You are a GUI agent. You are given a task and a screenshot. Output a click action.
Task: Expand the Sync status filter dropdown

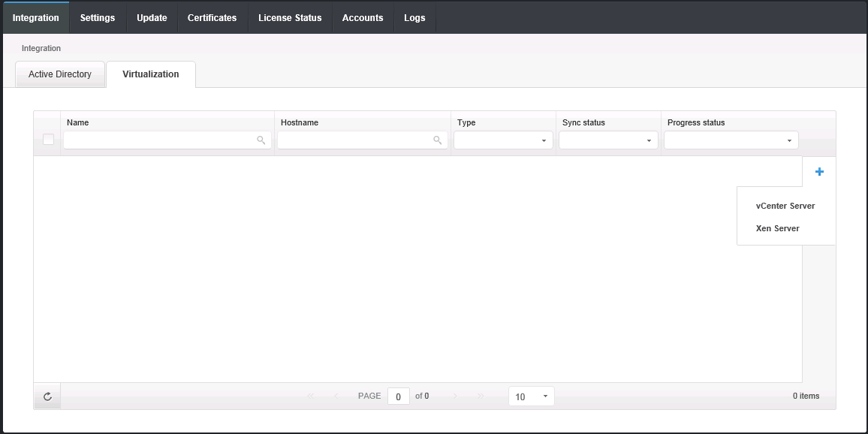pos(608,140)
